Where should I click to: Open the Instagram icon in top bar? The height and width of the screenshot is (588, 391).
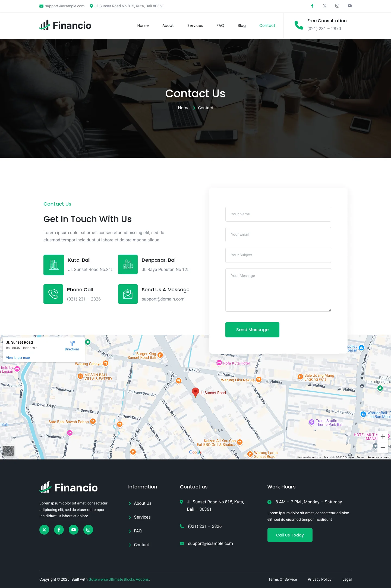pos(337,6)
